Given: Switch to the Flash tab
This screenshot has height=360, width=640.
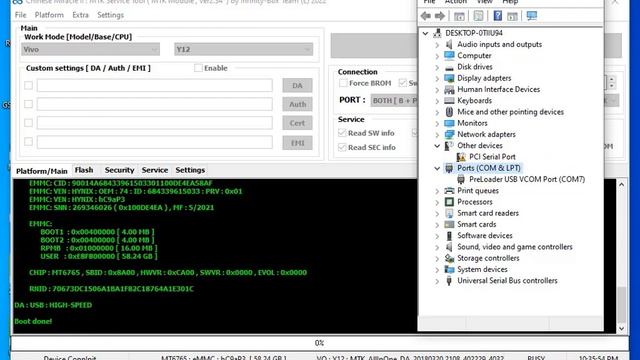Looking at the screenshot, I should [x=84, y=170].
